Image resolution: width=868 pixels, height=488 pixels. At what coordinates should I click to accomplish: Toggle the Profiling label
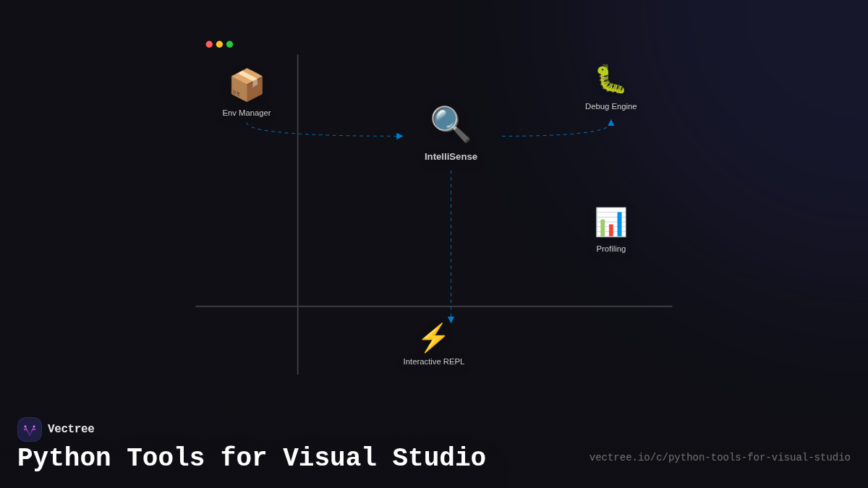(x=610, y=249)
